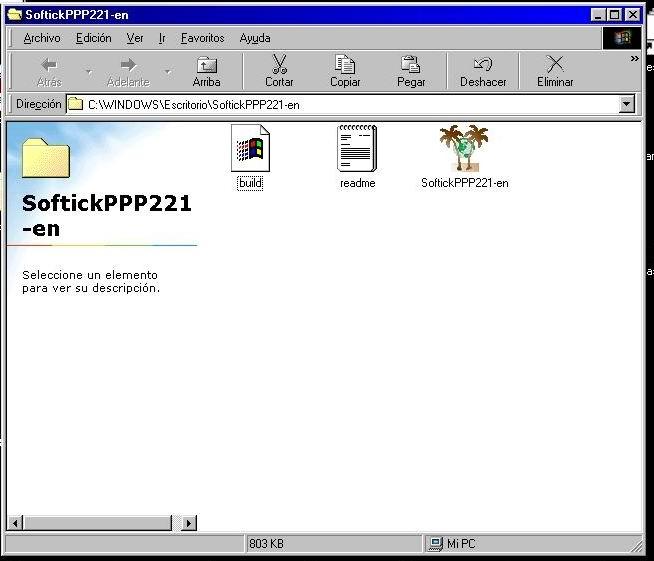This screenshot has height=561, width=654.
Task: Select the SoftickPPP221-en palm tree icon
Action: click(464, 148)
